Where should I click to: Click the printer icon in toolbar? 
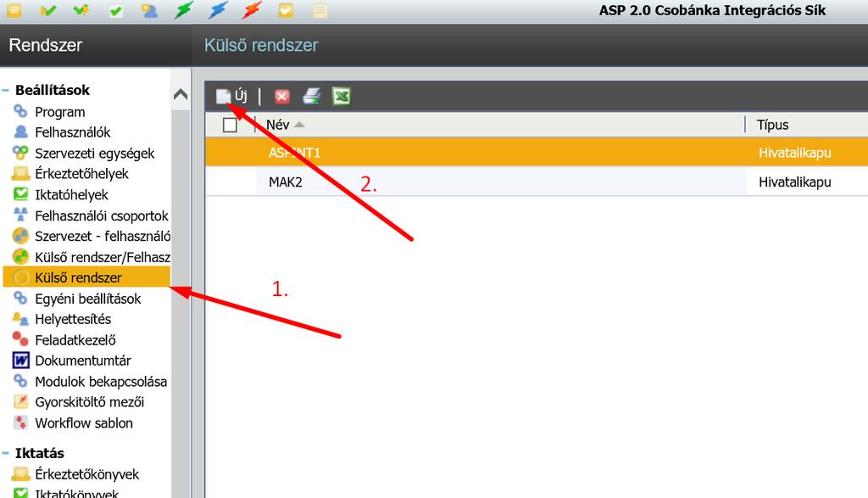pos(312,97)
